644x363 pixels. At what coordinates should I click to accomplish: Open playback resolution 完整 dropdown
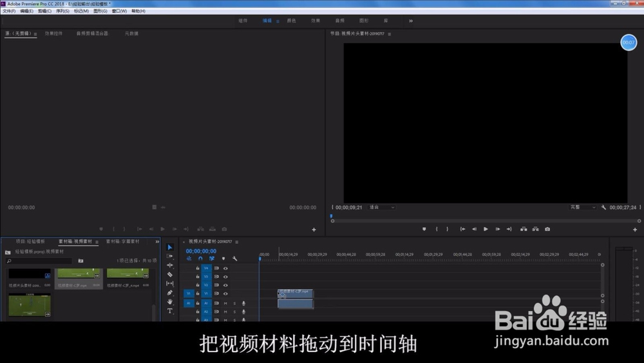click(582, 207)
